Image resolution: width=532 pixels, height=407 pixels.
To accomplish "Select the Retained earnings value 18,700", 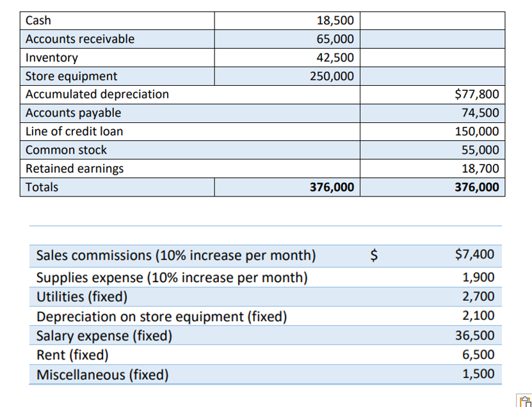I will pos(480,168).
